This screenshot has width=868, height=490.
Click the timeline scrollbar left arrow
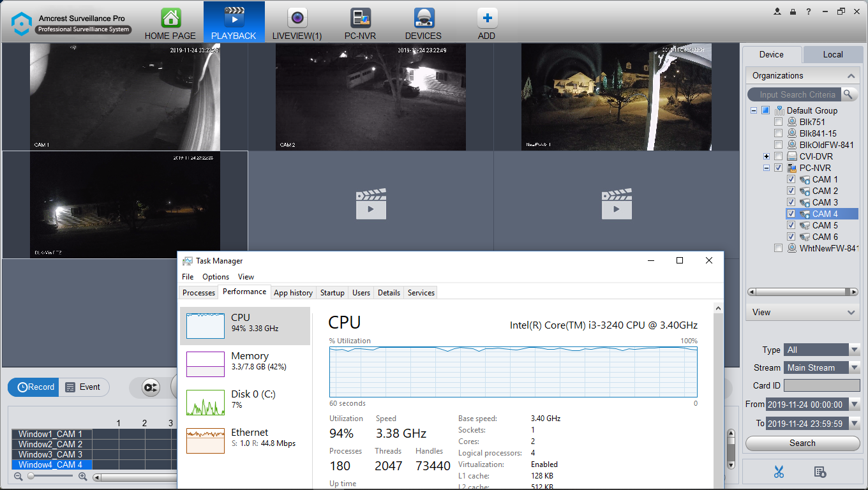click(x=97, y=477)
